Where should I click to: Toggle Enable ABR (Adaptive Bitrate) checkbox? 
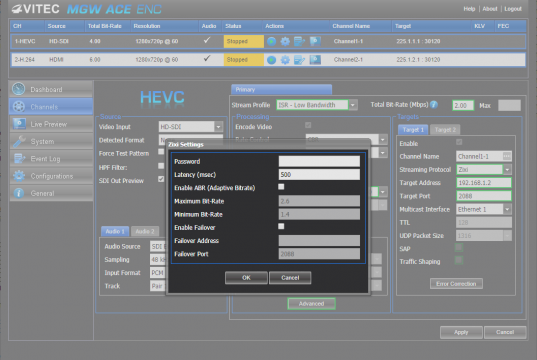[281, 187]
